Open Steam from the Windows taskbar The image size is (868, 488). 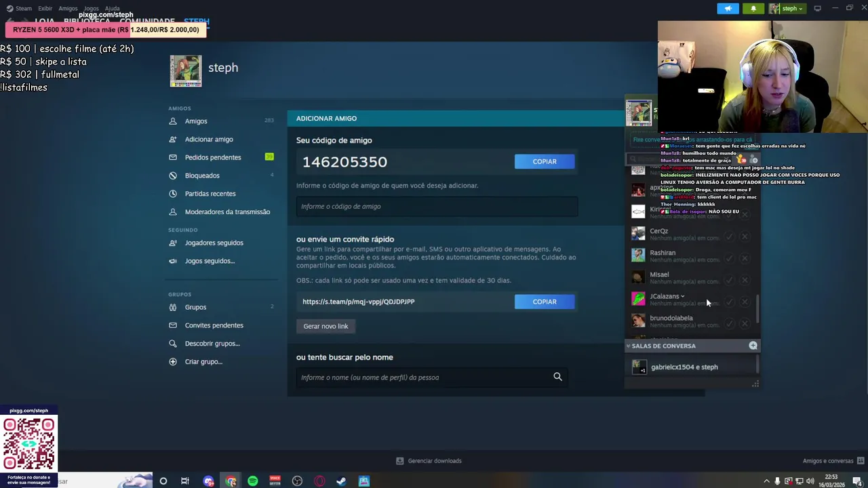tap(342, 481)
